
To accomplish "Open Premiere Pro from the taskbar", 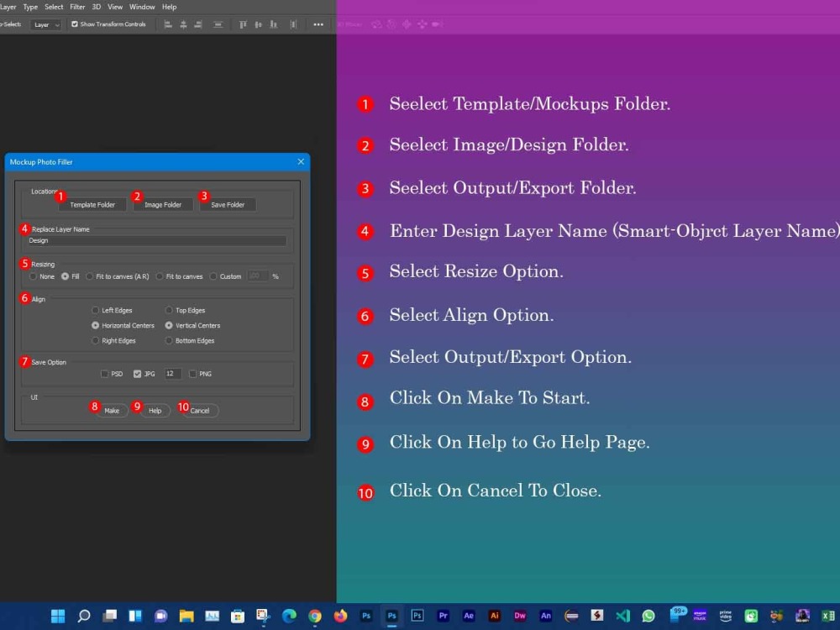I will click(443, 616).
